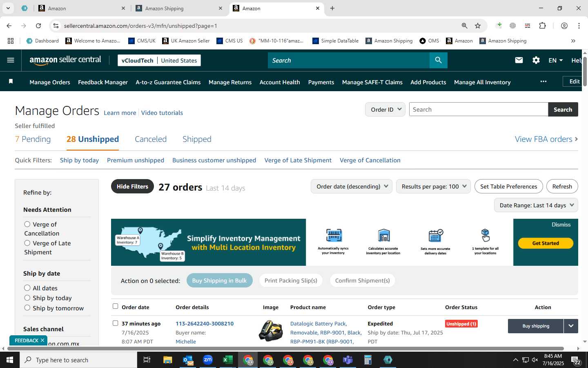Check the select-all orders checkbox in header

pyautogui.click(x=115, y=306)
